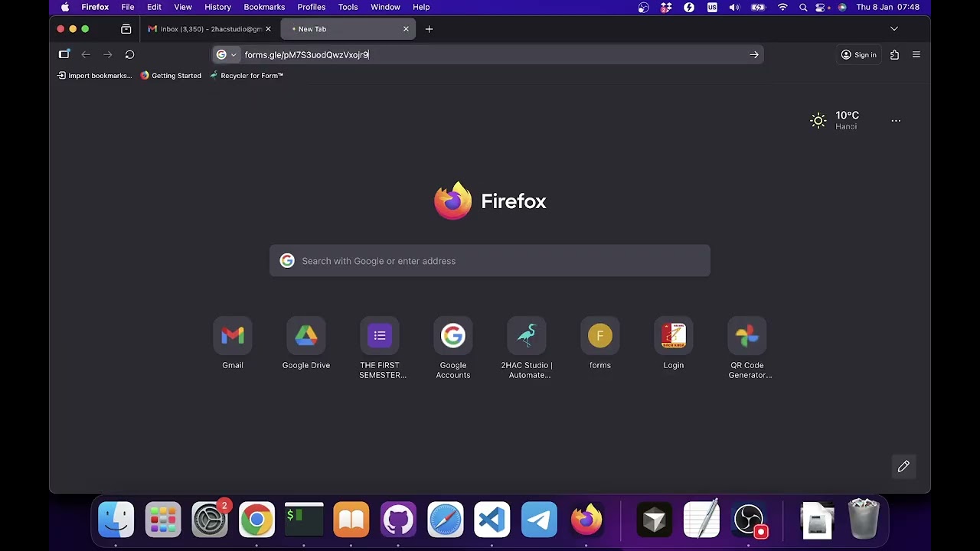Open Firefox application hamburger menu
Image resolution: width=980 pixels, height=551 pixels.
tap(916, 54)
